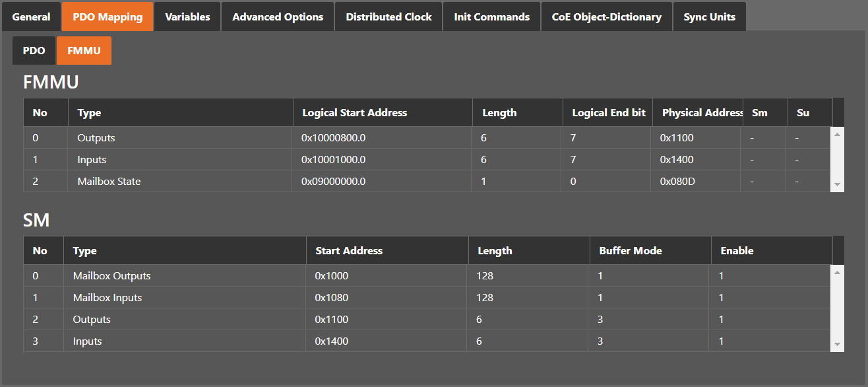Select the Mailbox Inputs row in SM table

[108, 298]
